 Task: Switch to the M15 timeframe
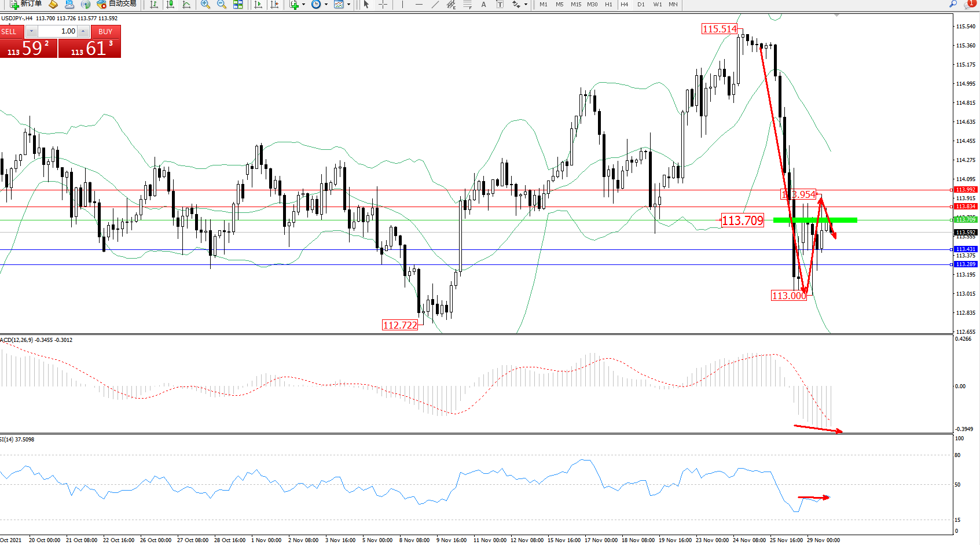point(576,5)
